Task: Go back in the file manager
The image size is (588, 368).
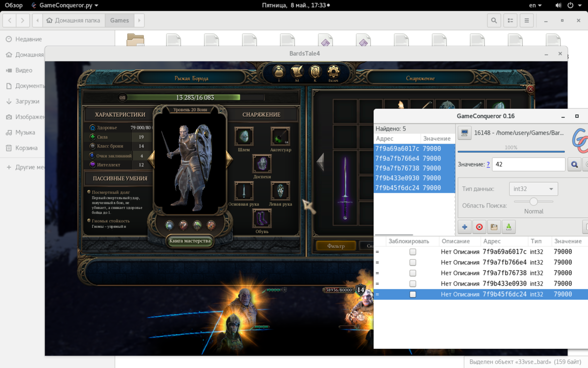Action: tap(9, 21)
